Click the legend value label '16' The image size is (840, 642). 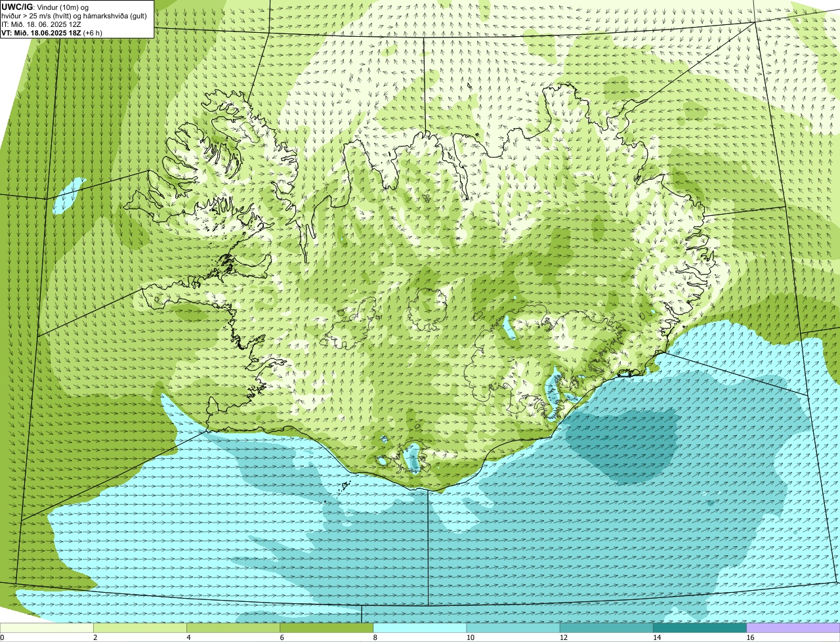pos(750,637)
